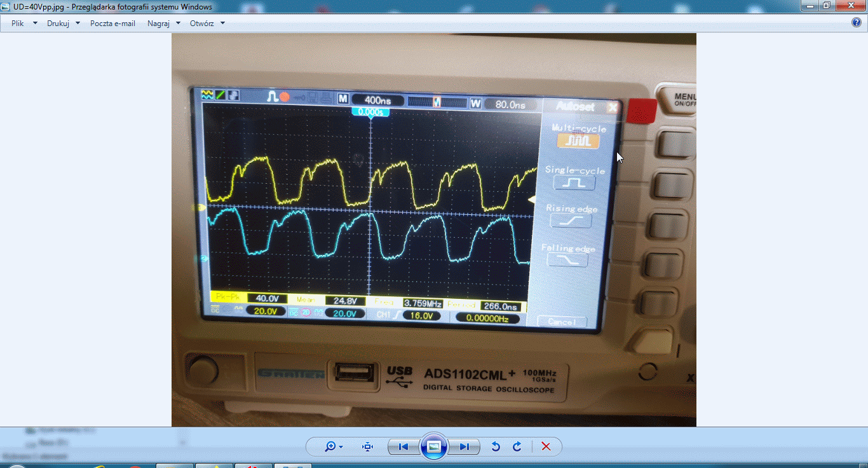Open the zoom dropdown arrow beside magnifier
This screenshot has width=868, height=468.
tap(341, 447)
